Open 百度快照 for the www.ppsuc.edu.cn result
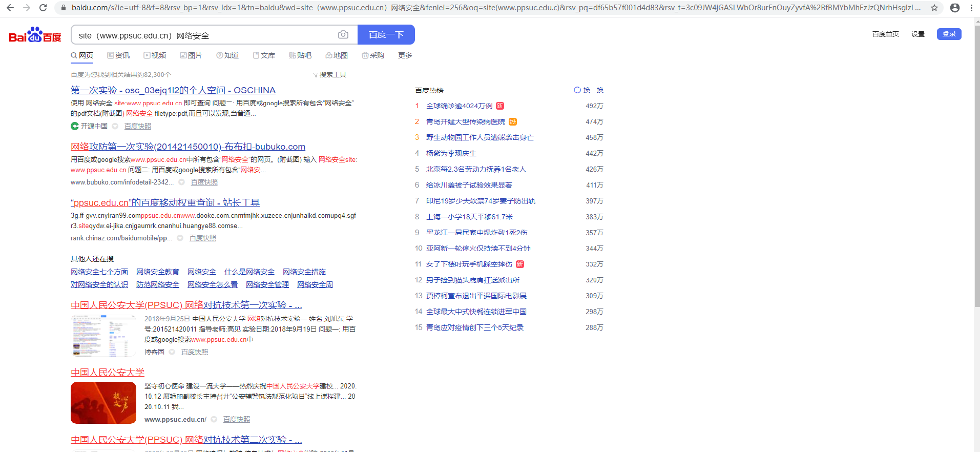 (x=237, y=419)
